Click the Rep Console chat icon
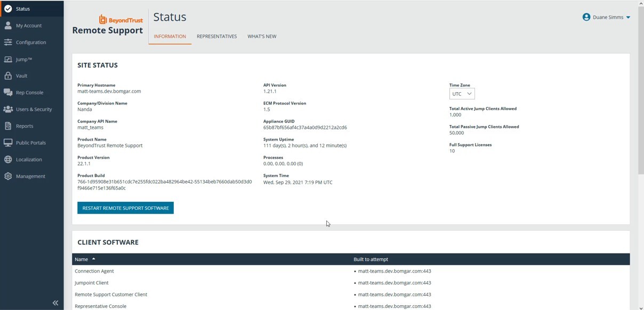The height and width of the screenshot is (310, 644). (x=8, y=93)
